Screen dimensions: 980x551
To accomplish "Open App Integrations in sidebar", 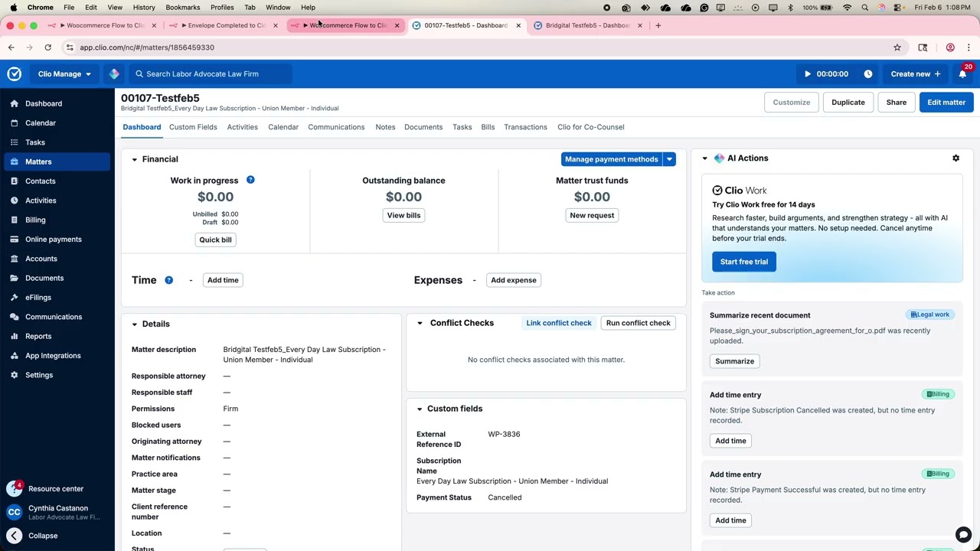I will (53, 356).
